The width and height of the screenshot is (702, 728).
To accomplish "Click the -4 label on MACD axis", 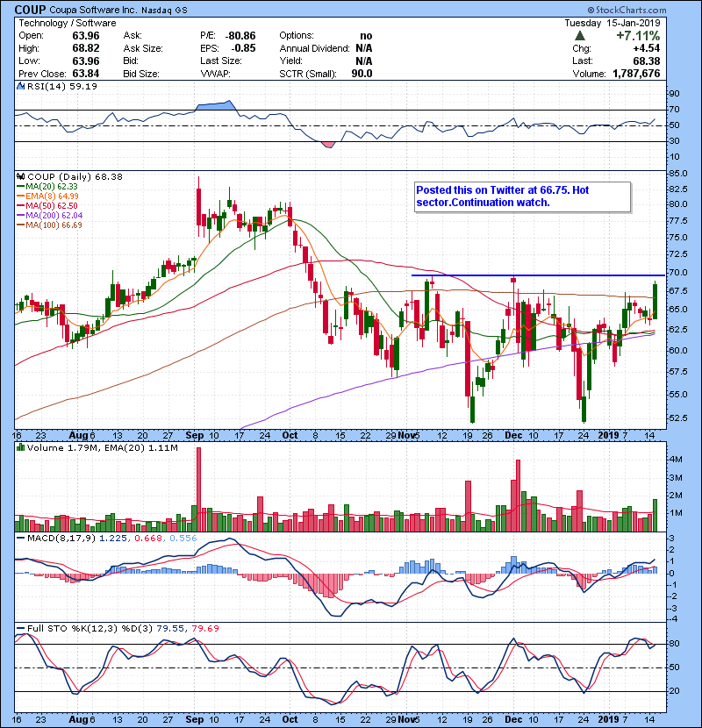I will coord(673,619).
